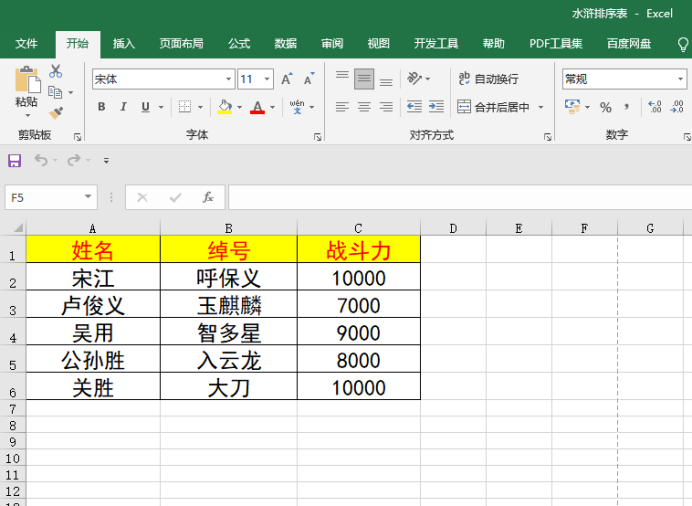The height and width of the screenshot is (506, 692).
Task: Open the Name Box F5 dropdown arrow
Action: click(88, 197)
